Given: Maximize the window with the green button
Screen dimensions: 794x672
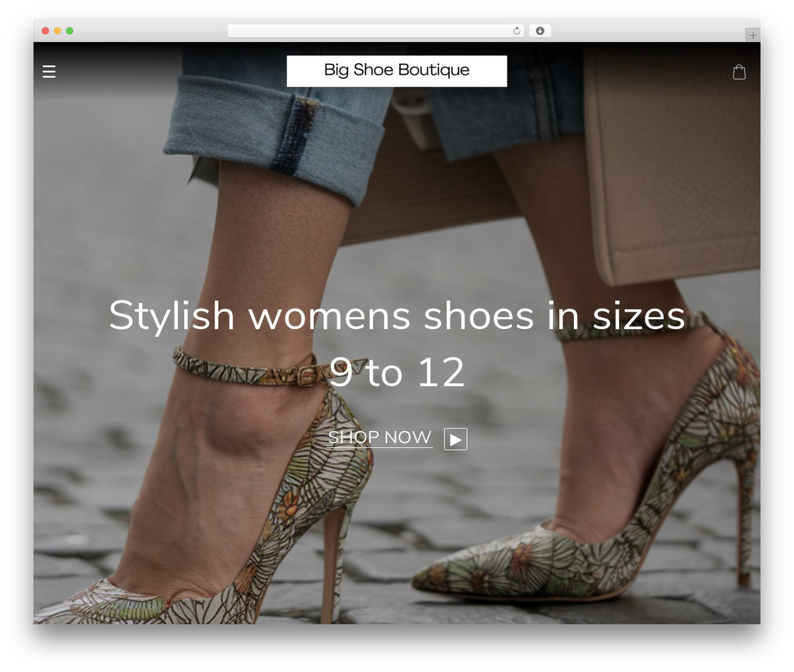Looking at the screenshot, I should 69,31.
